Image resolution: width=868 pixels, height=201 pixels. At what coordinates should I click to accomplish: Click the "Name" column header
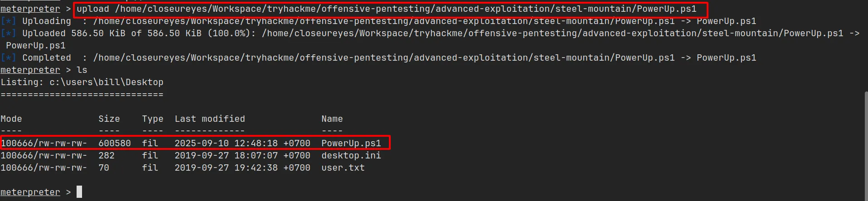pyautogui.click(x=332, y=119)
